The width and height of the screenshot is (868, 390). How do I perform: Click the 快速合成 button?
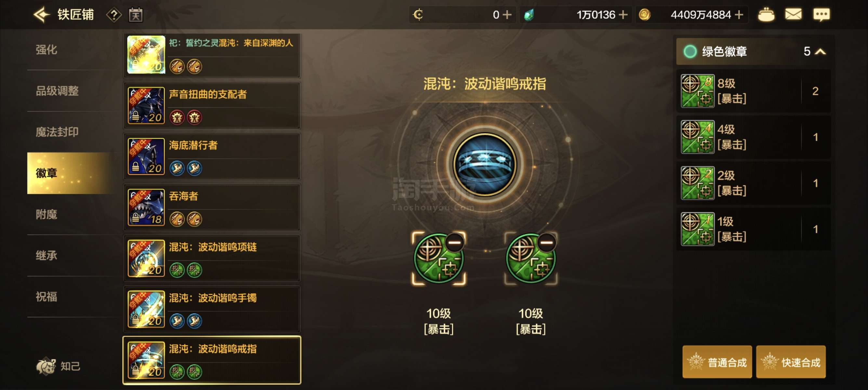[791, 362]
